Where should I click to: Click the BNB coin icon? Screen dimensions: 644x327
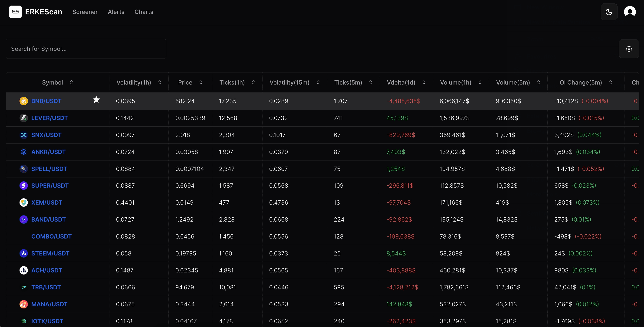(23, 101)
